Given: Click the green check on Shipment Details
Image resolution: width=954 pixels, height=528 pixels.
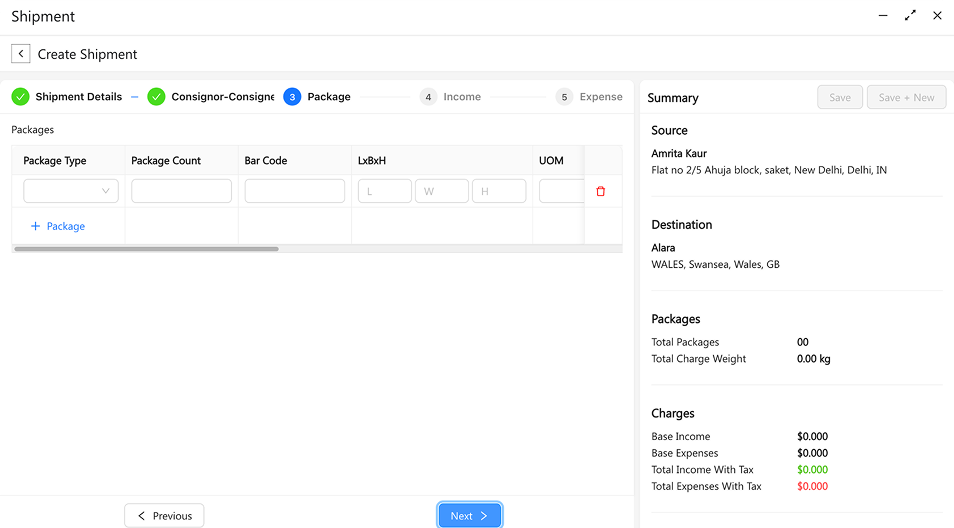Looking at the screenshot, I should 20,97.
